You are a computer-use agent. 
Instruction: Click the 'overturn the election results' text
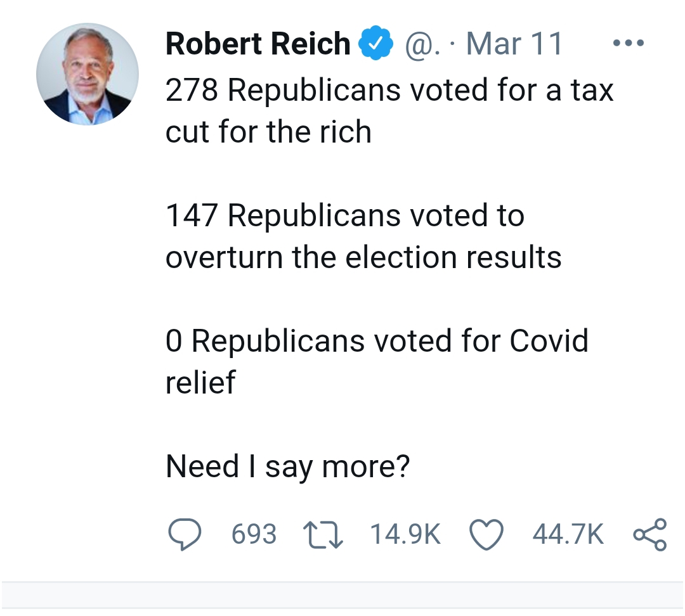[x=363, y=257]
